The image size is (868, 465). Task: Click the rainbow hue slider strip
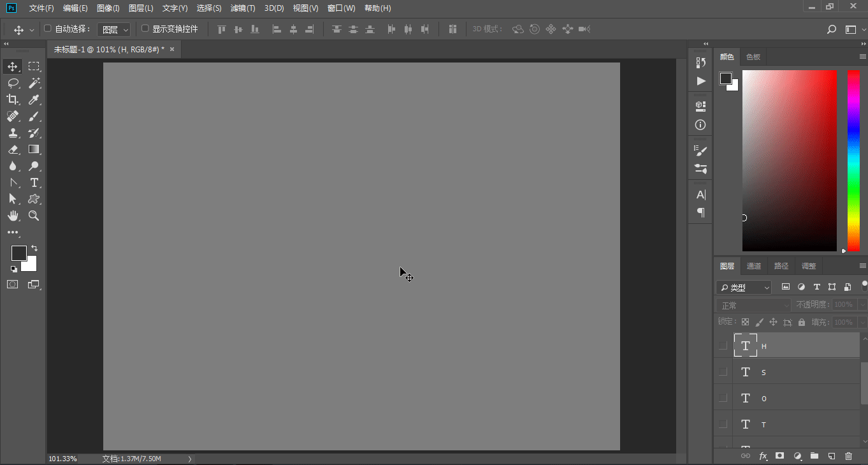coord(853,159)
